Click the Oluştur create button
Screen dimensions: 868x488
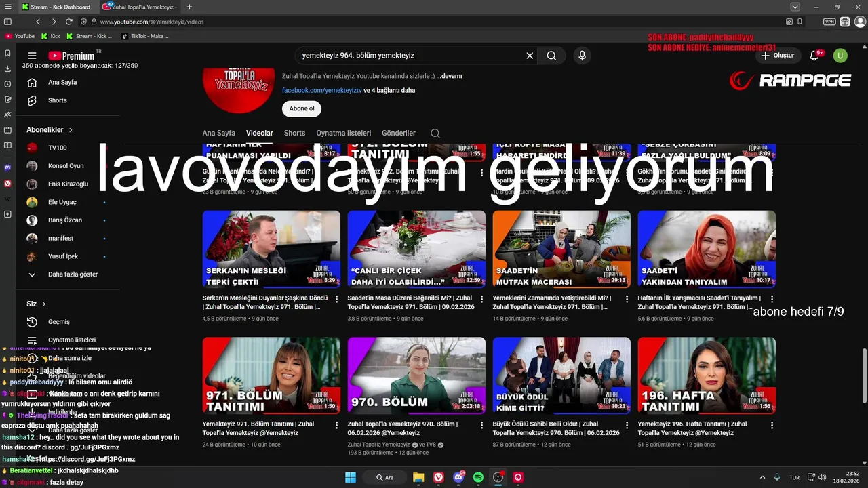[777, 56]
